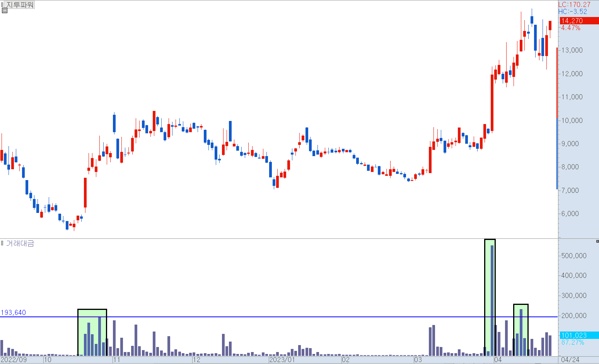Click the 04/24 current date label
The width and height of the screenshot is (599, 364).
570,360
